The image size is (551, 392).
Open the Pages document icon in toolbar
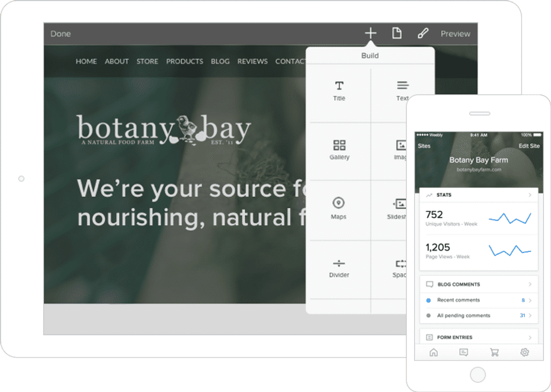click(397, 33)
